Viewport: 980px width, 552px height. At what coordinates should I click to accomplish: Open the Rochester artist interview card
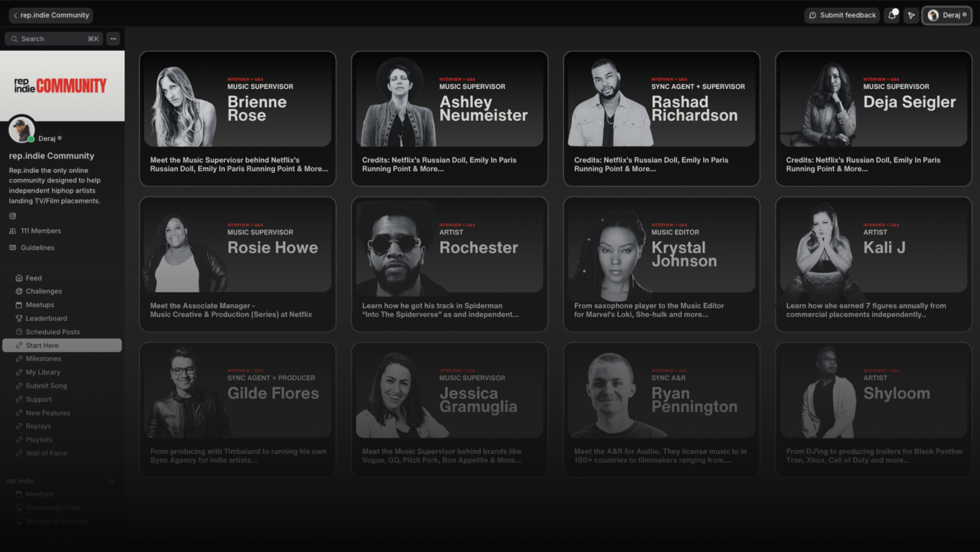coord(450,264)
